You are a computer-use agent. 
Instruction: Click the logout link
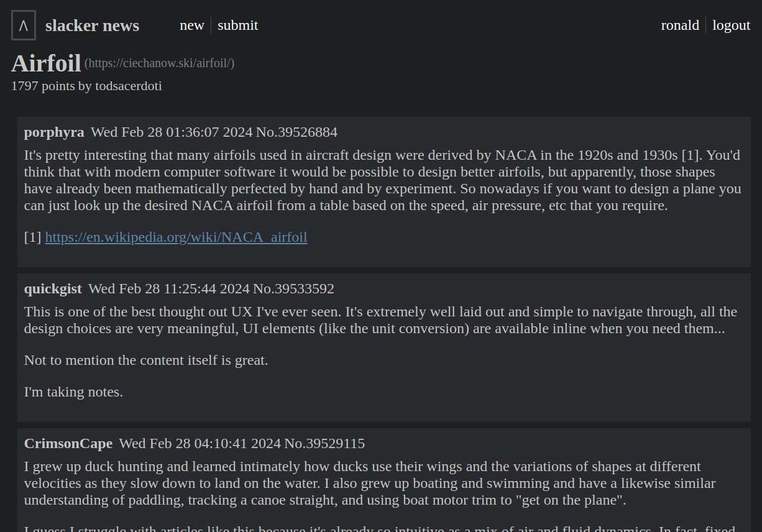[731, 25]
